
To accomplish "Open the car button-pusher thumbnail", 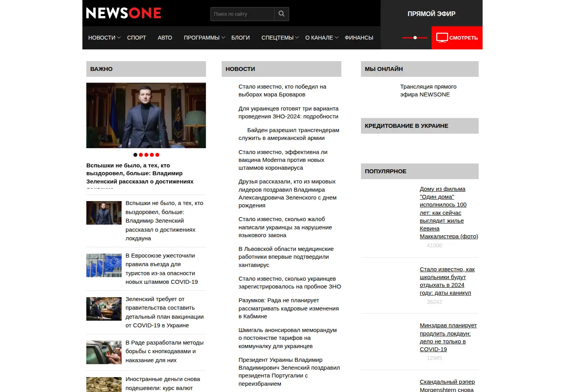I will [104, 352].
